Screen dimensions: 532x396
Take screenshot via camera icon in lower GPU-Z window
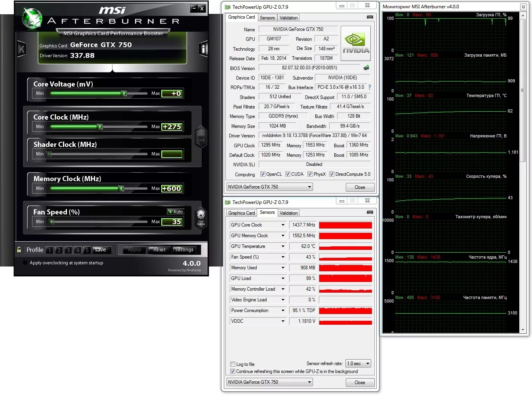370,212
